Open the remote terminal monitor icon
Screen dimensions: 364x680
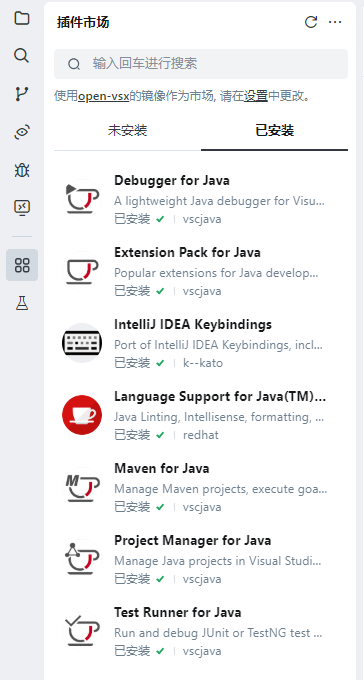(x=22, y=208)
